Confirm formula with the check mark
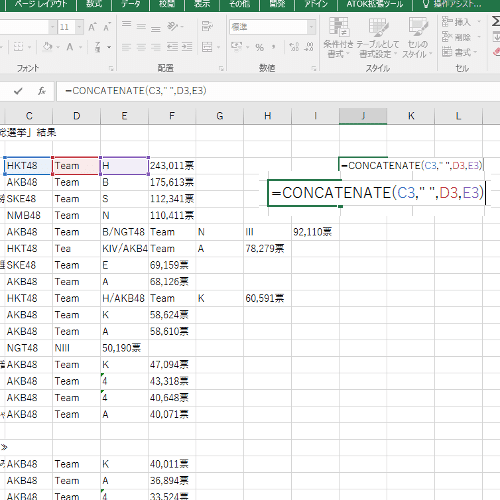The width and height of the screenshot is (500, 500). tap(18, 91)
